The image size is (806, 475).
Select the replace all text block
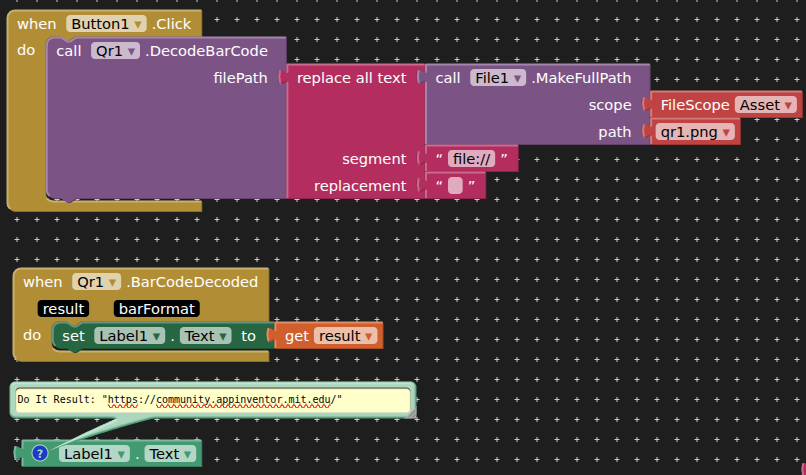pos(350,78)
